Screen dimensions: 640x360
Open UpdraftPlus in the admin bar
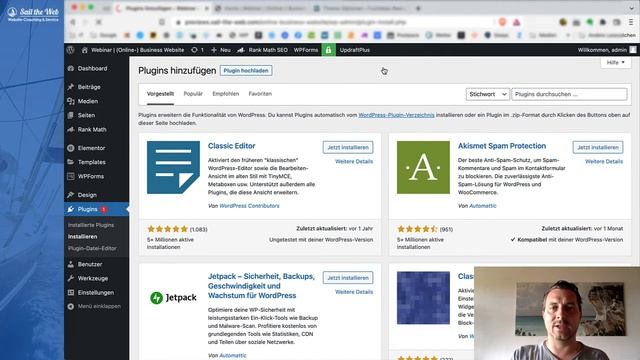(355, 50)
